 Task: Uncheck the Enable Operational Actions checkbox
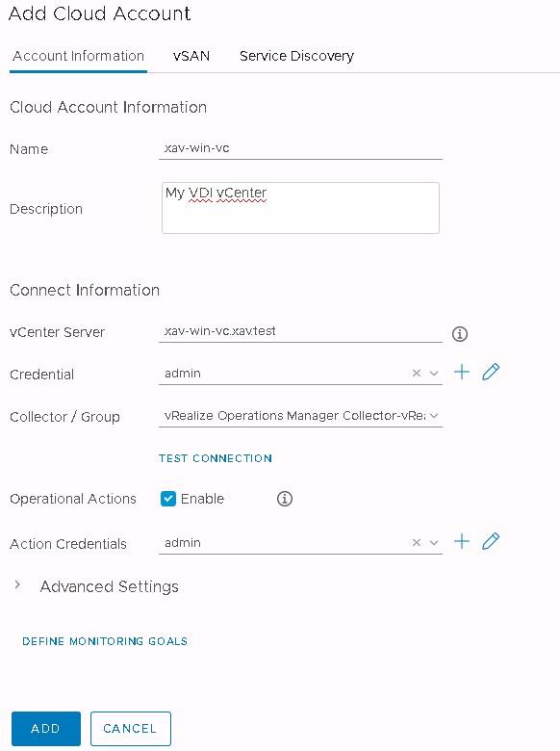click(168, 499)
